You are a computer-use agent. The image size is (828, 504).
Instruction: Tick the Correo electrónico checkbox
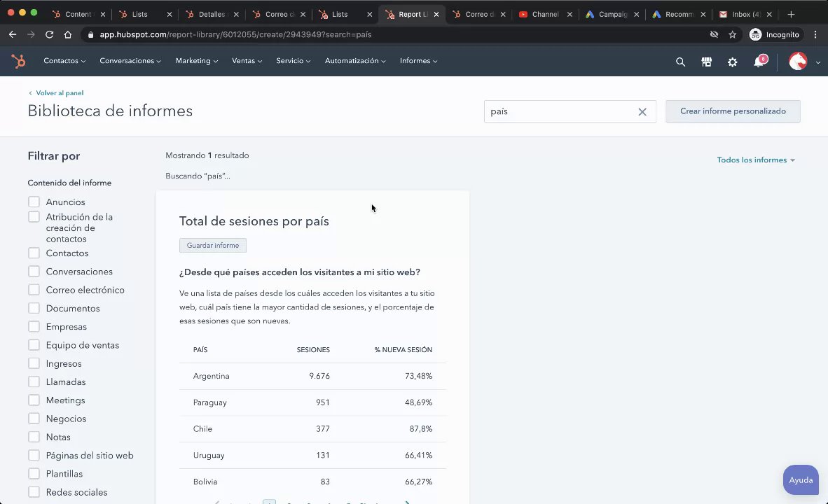click(x=34, y=290)
